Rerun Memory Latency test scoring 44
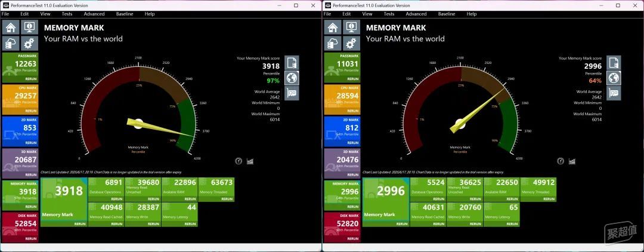Image resolution: width=644 pixels, height=252 pixels. (190, 224)
